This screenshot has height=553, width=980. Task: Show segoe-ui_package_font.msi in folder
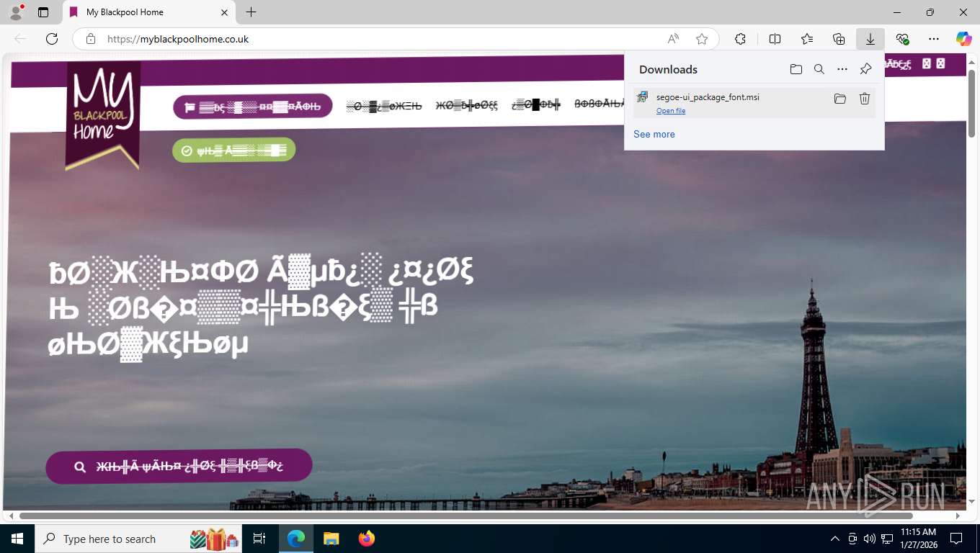839,99
